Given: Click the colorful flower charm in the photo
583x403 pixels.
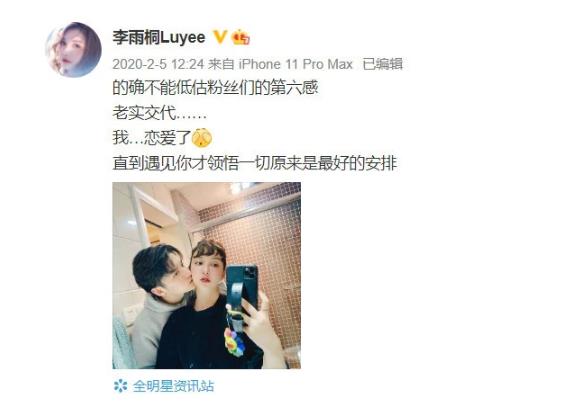Looking at the screenshot, I should [234, 342].
